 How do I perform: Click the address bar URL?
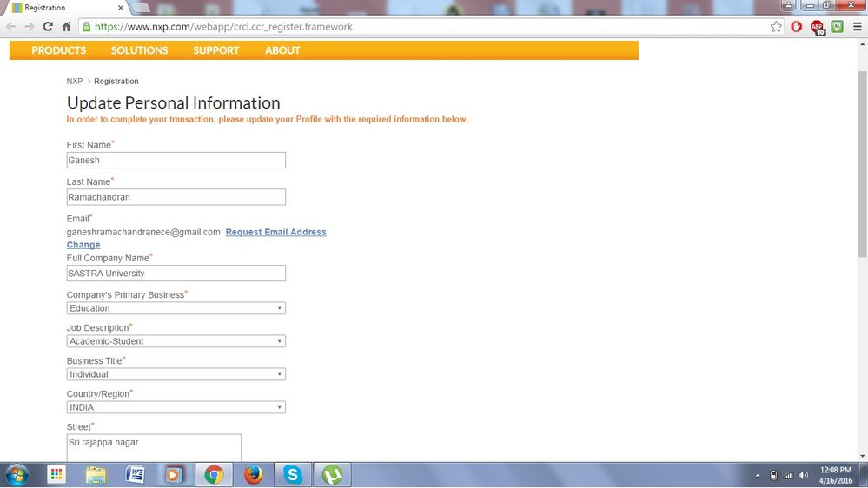point(223,27)
